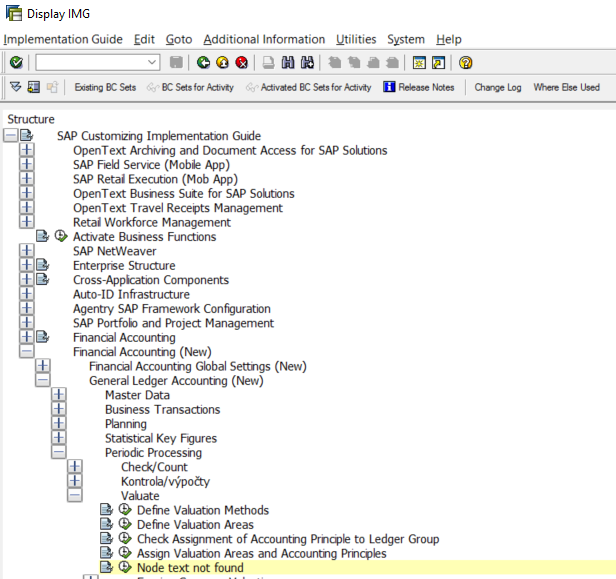Screen dimensions: 616x579
Task: Click documentation icon for Define Valuation Areas
Action: (x=106, y=524)
